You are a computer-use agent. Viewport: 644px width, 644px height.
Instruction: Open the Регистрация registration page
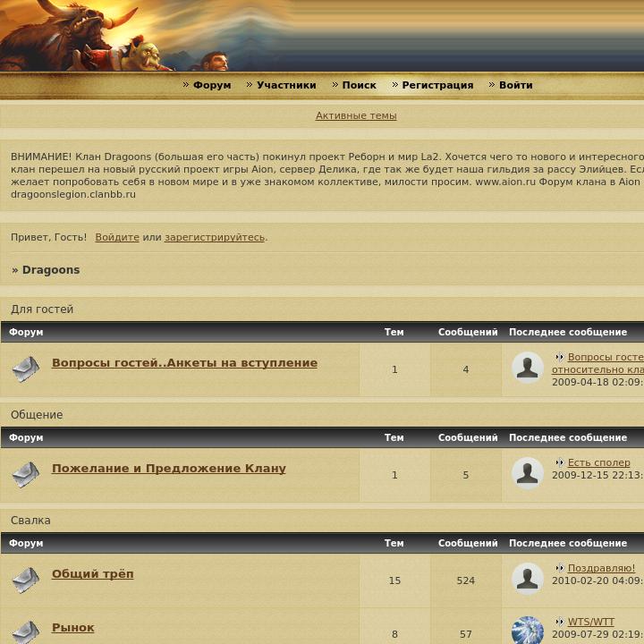pyautogui.click(x=437, y=85)
